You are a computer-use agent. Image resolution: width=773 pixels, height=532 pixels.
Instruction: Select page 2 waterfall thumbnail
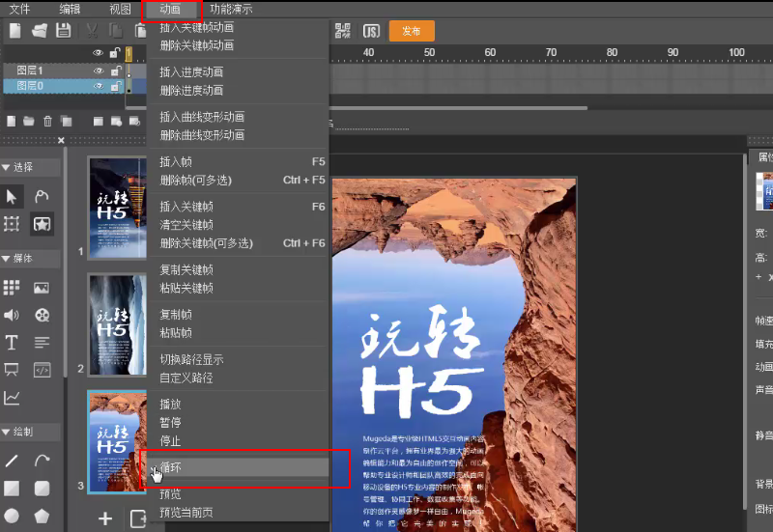click(117, 324)
